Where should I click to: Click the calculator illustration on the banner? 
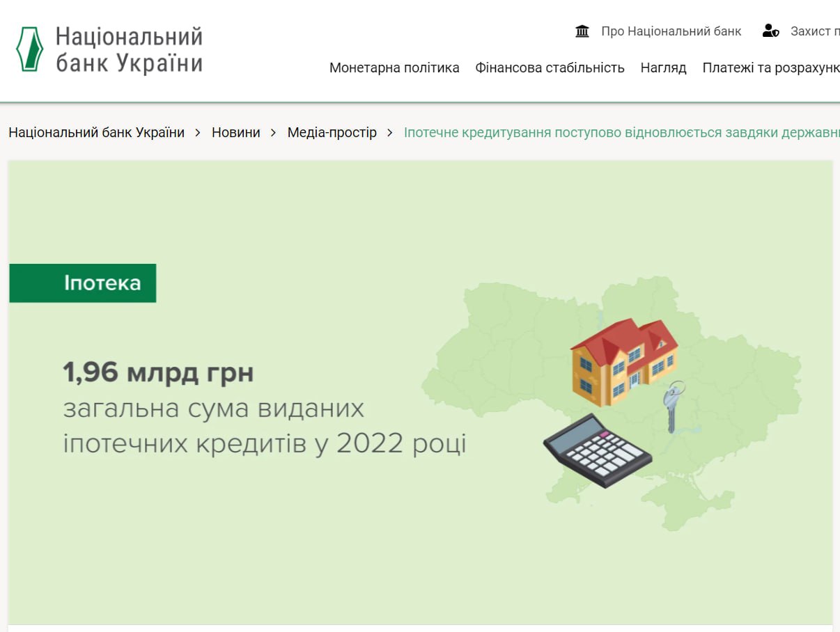pyautogui.click(x=598, y=450)
